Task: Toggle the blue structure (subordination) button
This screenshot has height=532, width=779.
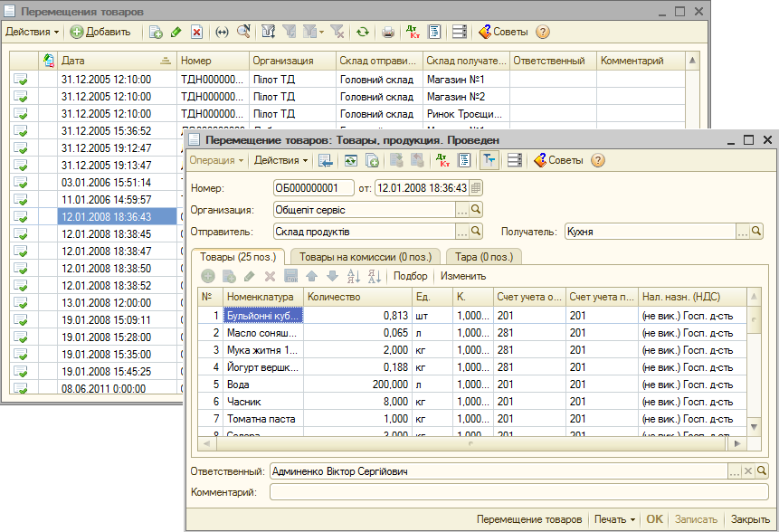Action: coord(489,160)
